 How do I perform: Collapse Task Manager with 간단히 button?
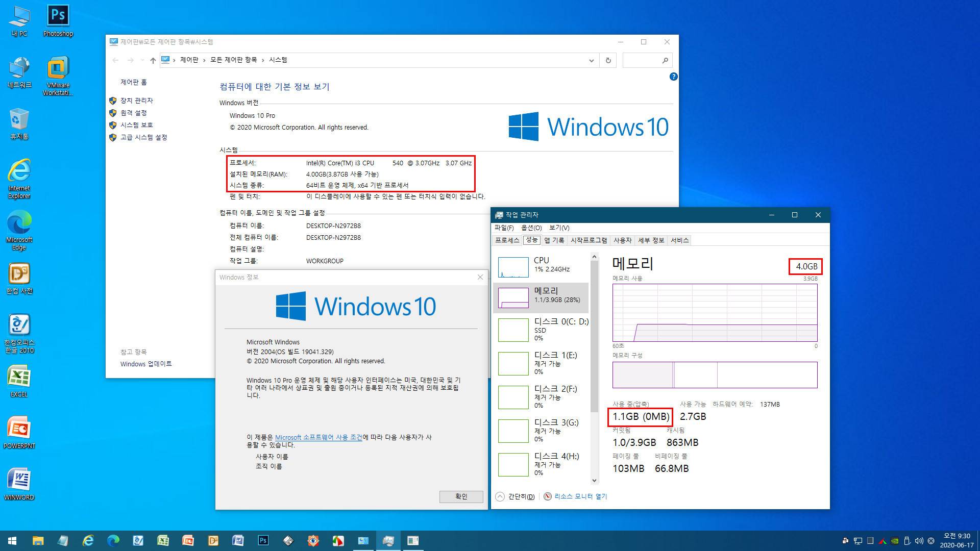(x=515, y=496)
